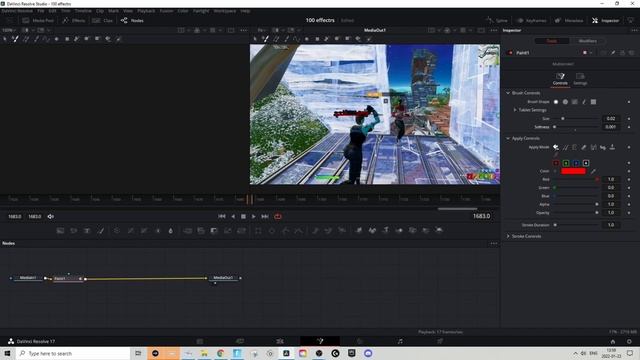Open the Effects library panel
The height and width of the screenshot is (360, 640).
coord(74,20)
